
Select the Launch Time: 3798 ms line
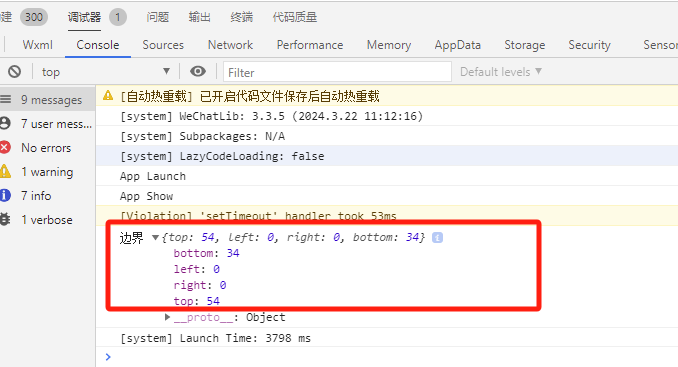point(215,338)
